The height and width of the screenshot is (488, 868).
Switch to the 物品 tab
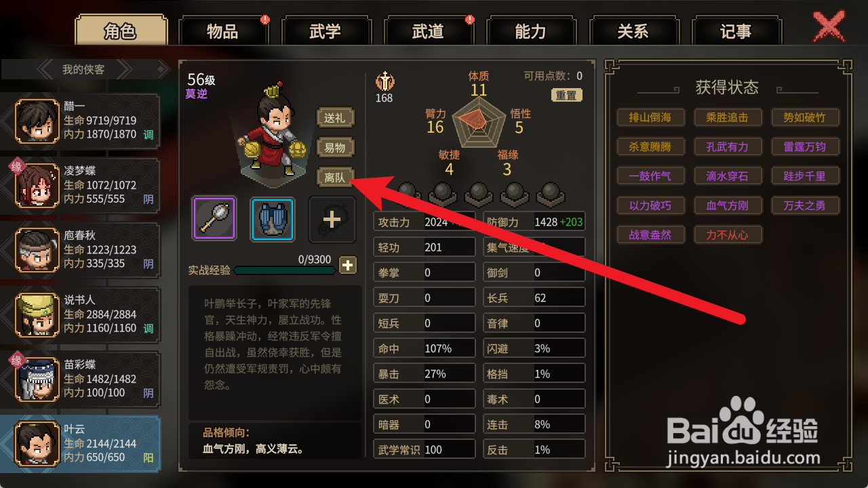click(x=222, y=31)
